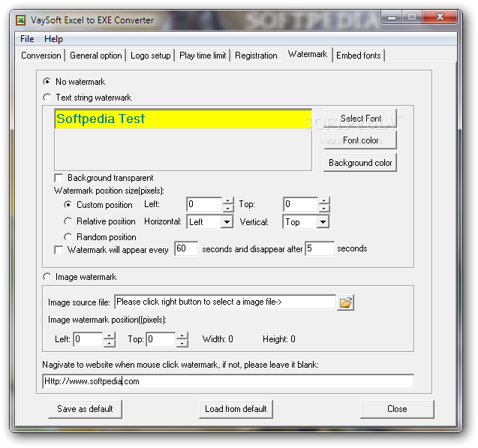Image resolution: width=478 pixels, height=448 pixels.
Task: Switch to General option tab
Action: (x=96, y=56)
